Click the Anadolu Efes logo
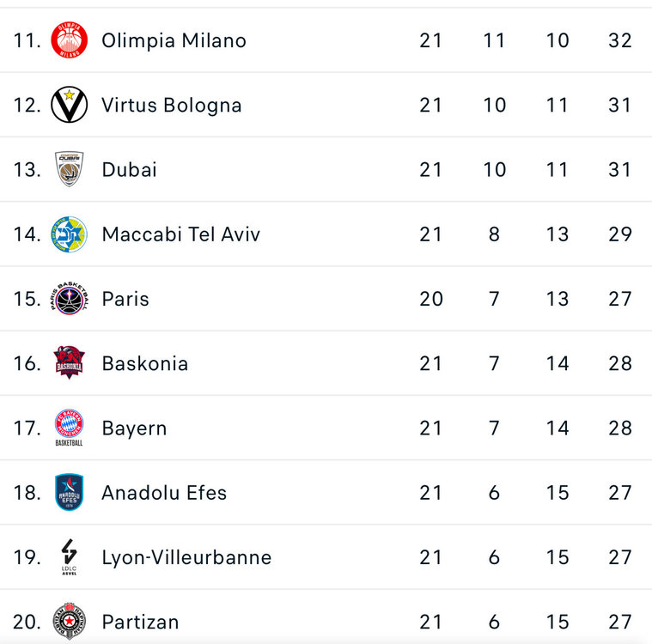 tap(69, 492)
